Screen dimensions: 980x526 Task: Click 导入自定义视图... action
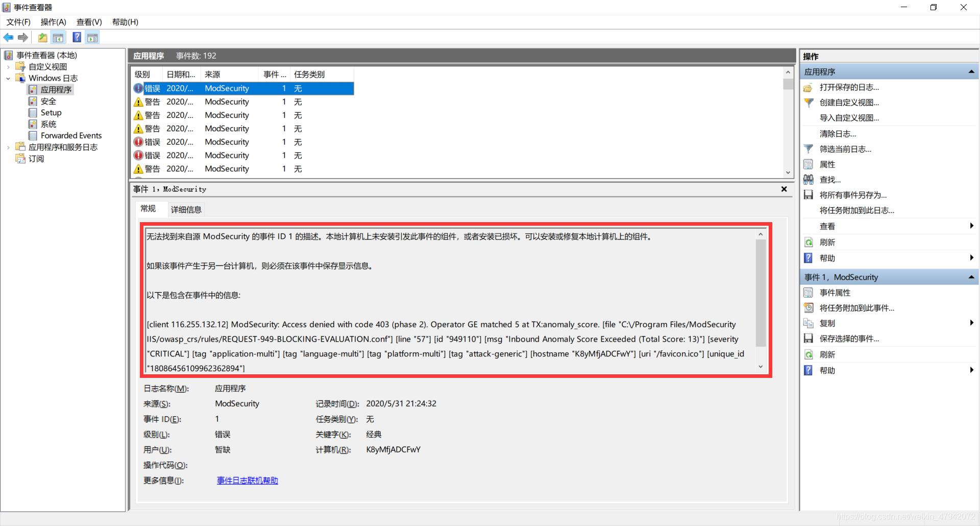[x=849, y=118]
